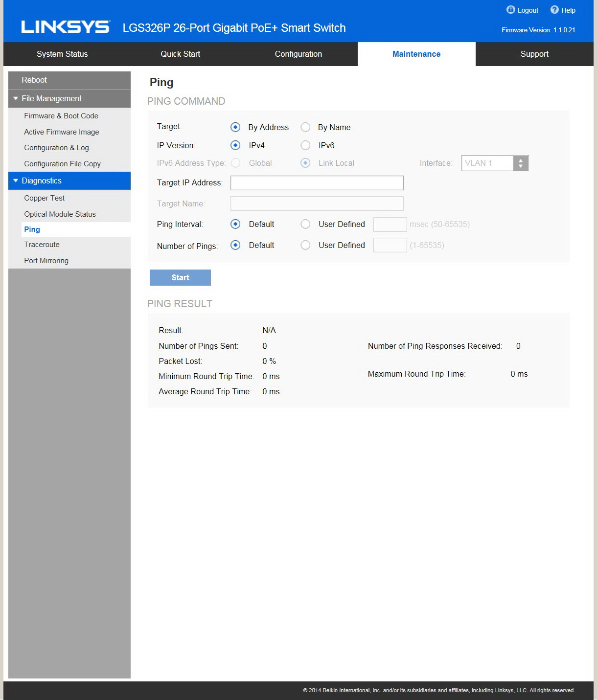Click the Ping Interval msec value field
This screenshot has width=597, height=700.
pos(390,224)
